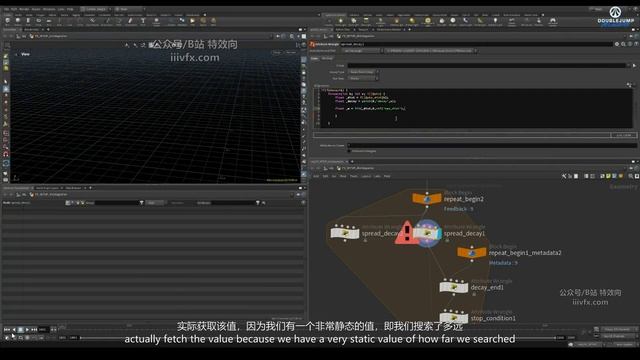Click the second spreadsheet filter funnel icon
Viewport: 640px width, 360px height.
click(258, 202)
